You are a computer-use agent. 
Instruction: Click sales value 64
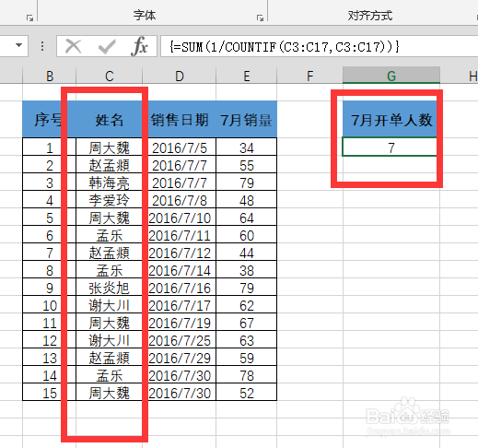coord(247,218)
